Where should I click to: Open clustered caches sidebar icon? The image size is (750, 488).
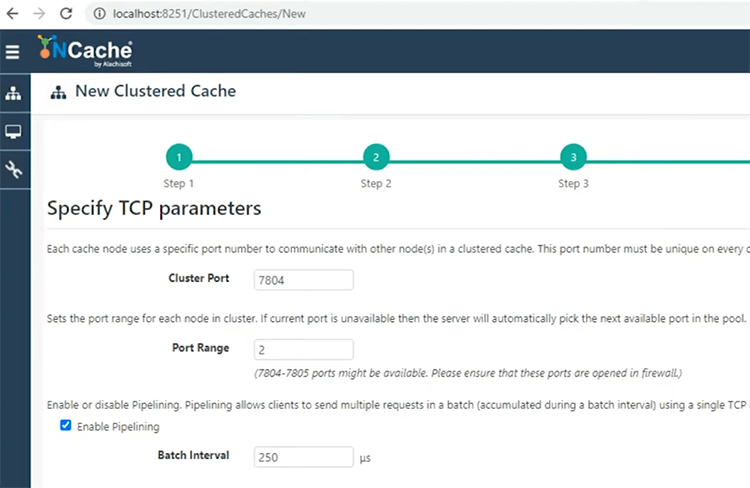[x=13, y=93]
